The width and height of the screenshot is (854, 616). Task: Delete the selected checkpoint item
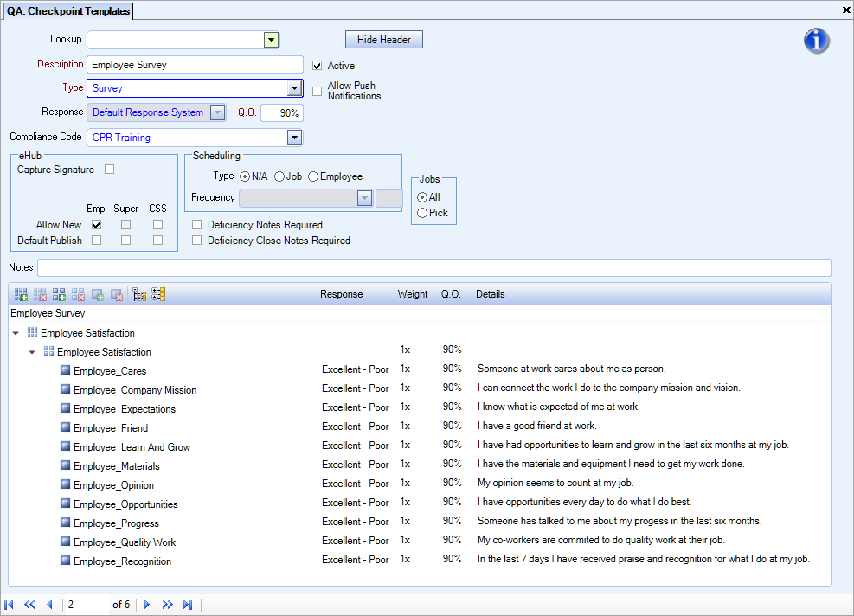[x=116, y=294]
